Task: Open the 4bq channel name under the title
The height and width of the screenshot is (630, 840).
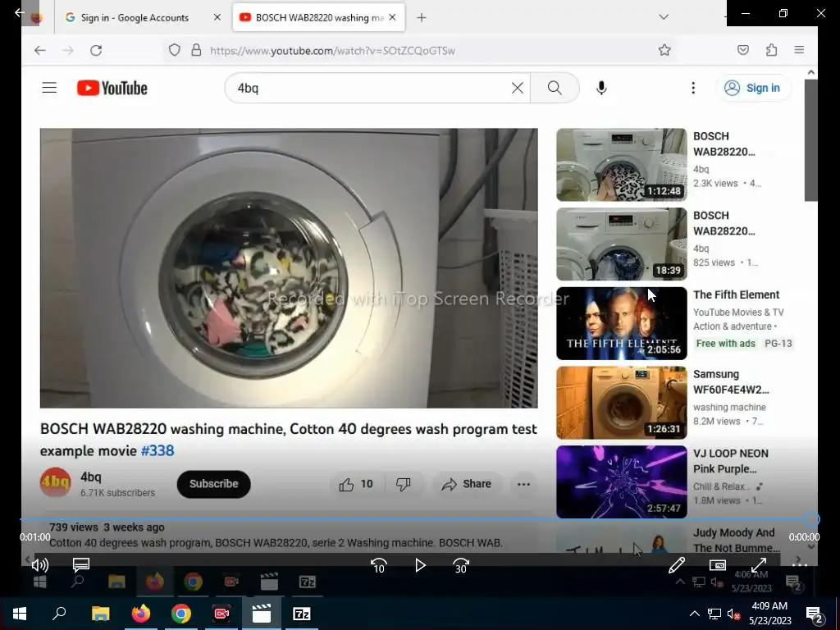Action: (90, 477)
